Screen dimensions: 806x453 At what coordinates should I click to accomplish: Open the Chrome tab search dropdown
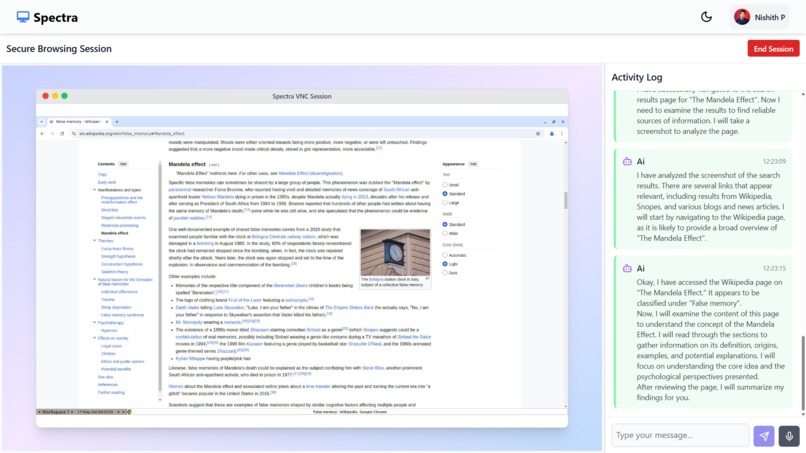(x=41, y=122)
